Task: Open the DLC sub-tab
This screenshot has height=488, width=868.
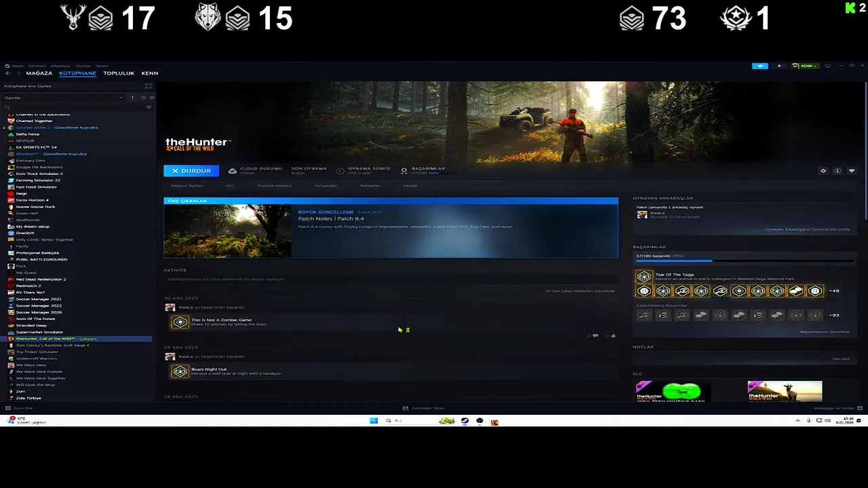Action: pos(230,186)
